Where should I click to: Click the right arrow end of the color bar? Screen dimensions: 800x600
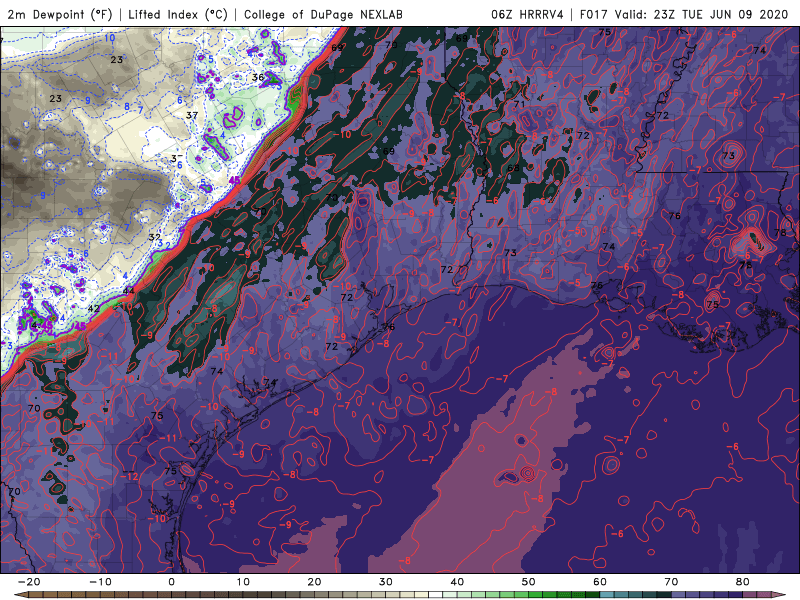pos(779,595)
